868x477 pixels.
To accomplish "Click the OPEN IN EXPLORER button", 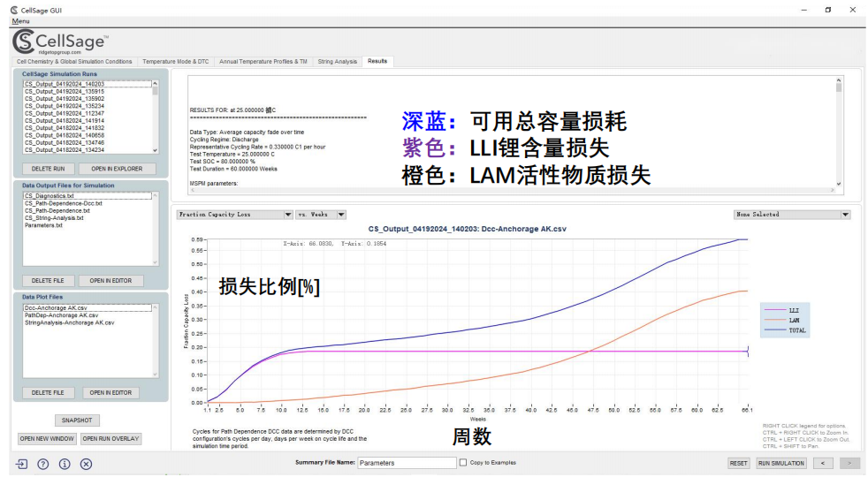I will pos(117,169).
